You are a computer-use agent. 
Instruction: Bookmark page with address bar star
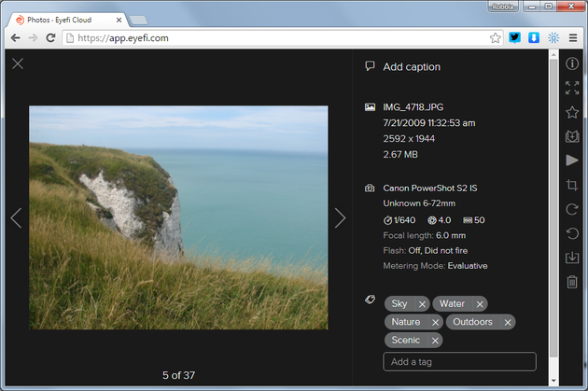496,38
